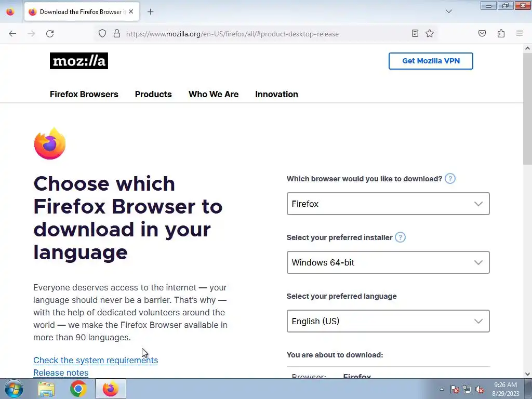The image size is (532, 399).
Task: Open the network tray icon
Action: (x=467, y=389)
